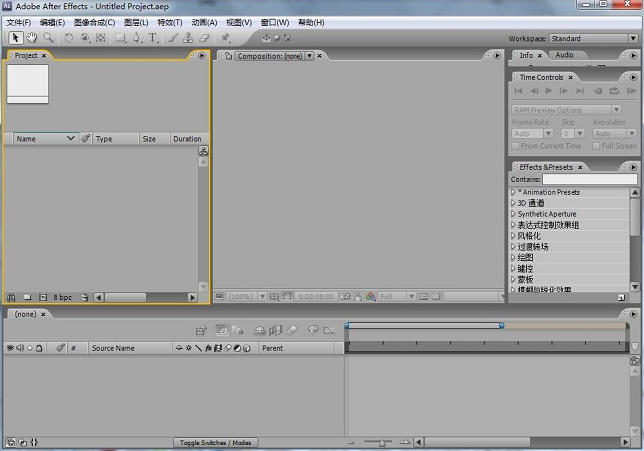
Task: Click the video eye column header
Action: (10, 348)
